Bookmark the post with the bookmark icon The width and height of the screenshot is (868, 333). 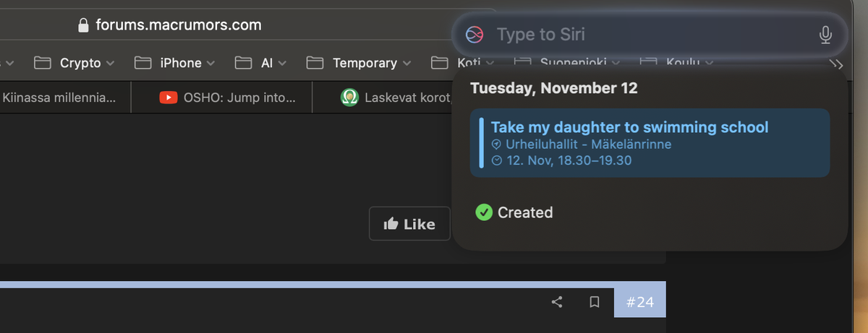pyautogui.click(x=595, y=302)
